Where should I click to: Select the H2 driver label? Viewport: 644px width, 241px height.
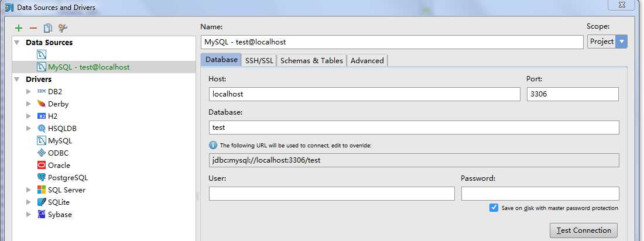tap(53, 116)
